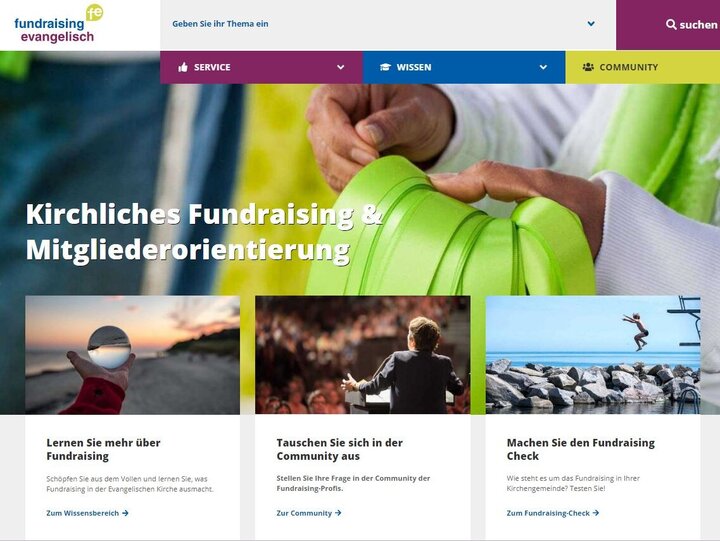Select the Service navigation item
Screen dimensions: 720x541
tap(261, 67)
